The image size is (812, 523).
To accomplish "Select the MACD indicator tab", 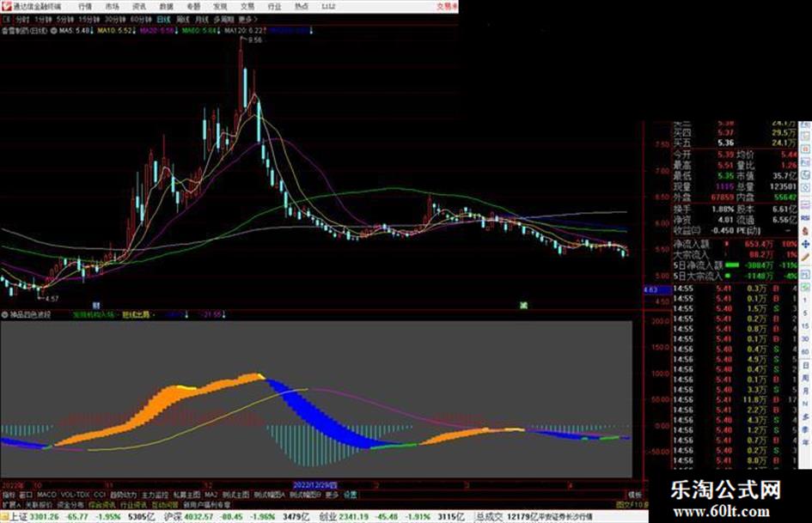I will click(x=46, y=495).
